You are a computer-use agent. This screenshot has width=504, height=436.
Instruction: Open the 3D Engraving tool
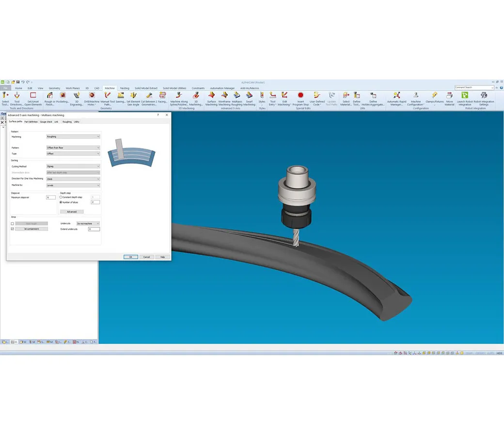pyautogui.click(x=77, y=98)
